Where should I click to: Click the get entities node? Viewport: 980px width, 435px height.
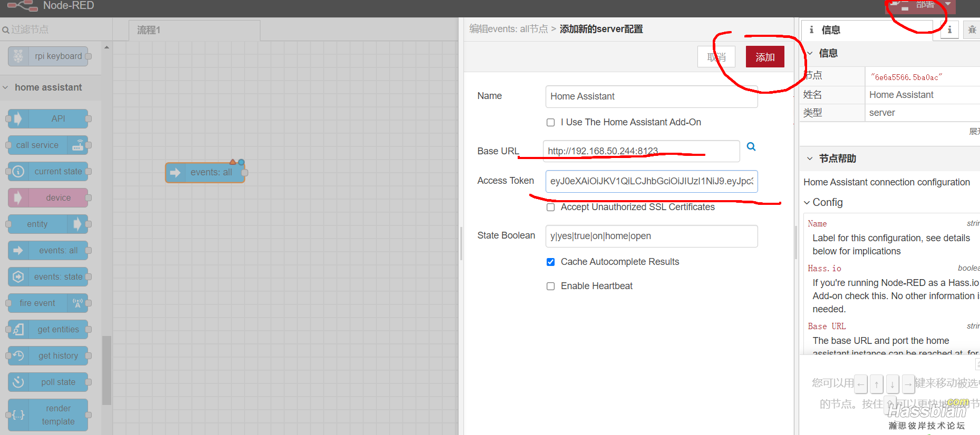point(48,329)
